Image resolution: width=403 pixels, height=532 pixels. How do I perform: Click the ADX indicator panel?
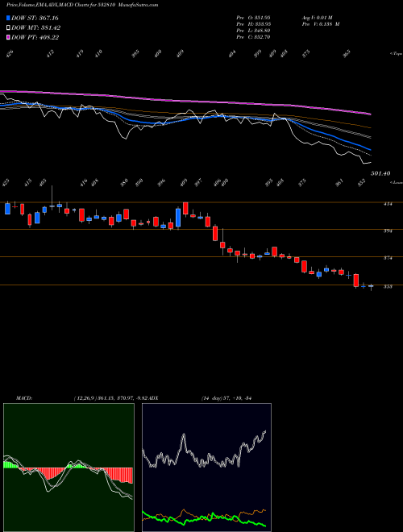[x=206, y=468]
